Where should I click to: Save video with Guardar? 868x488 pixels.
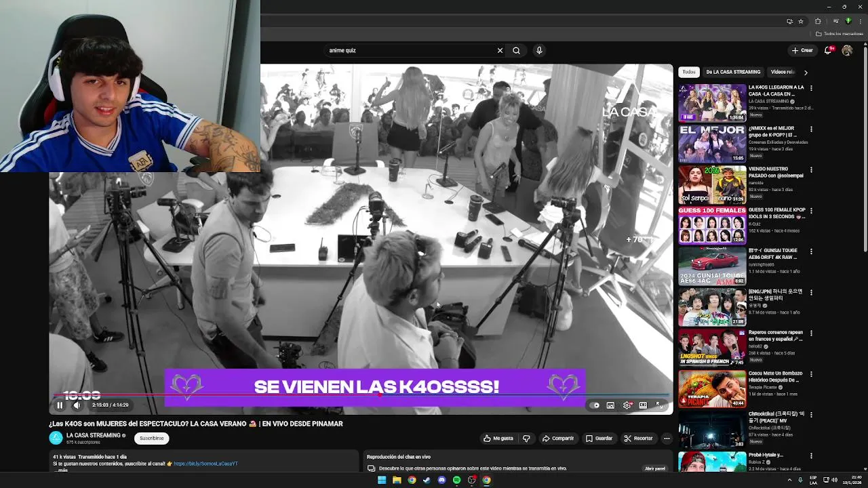(x=599, y=439)
